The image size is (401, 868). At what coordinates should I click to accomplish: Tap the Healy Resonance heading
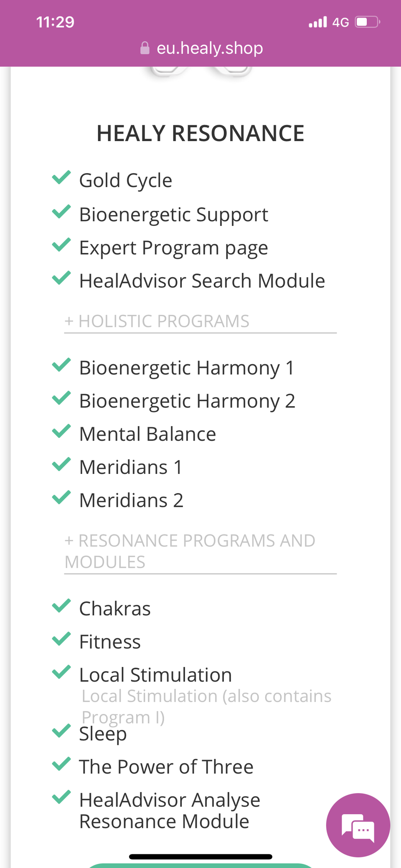coord(200,134)
